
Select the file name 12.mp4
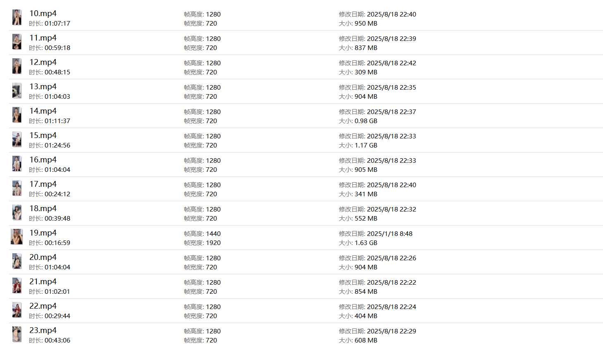pyautogui.click(x=43, y=62)
